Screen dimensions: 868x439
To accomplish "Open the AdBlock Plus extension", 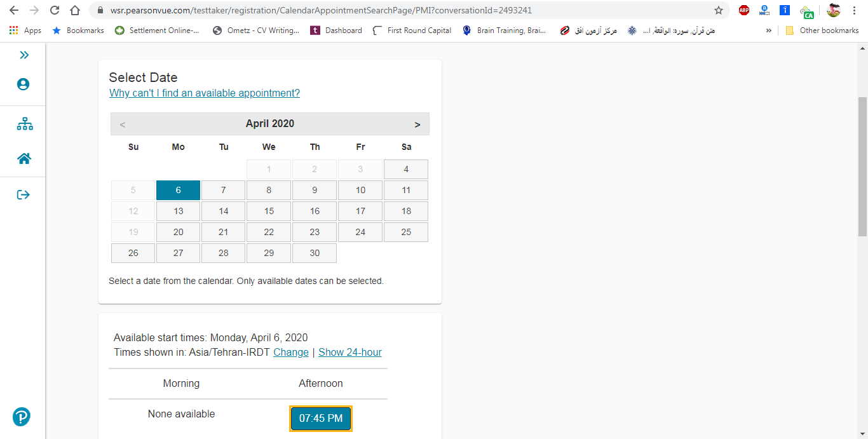I will click(x=744, y=10).
